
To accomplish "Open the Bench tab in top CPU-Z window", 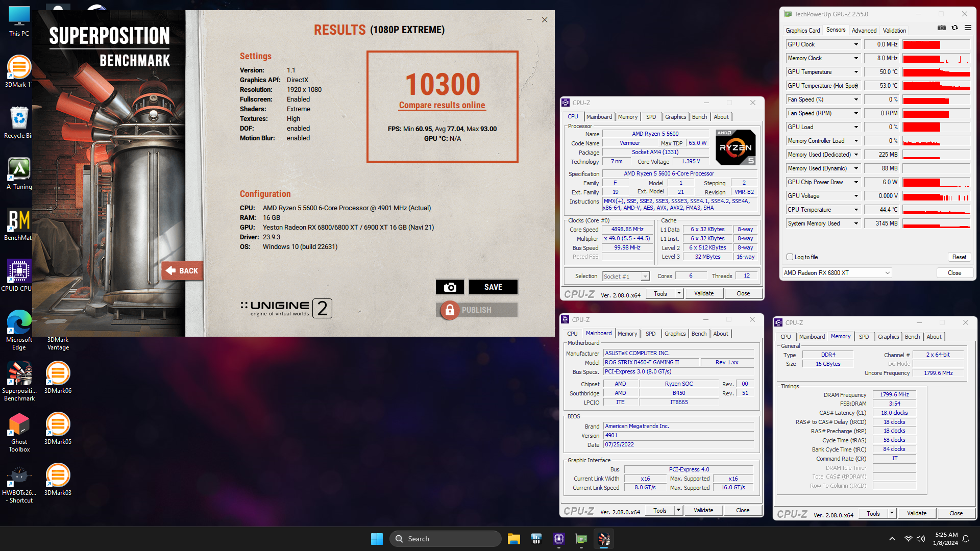I will [699, 117].
